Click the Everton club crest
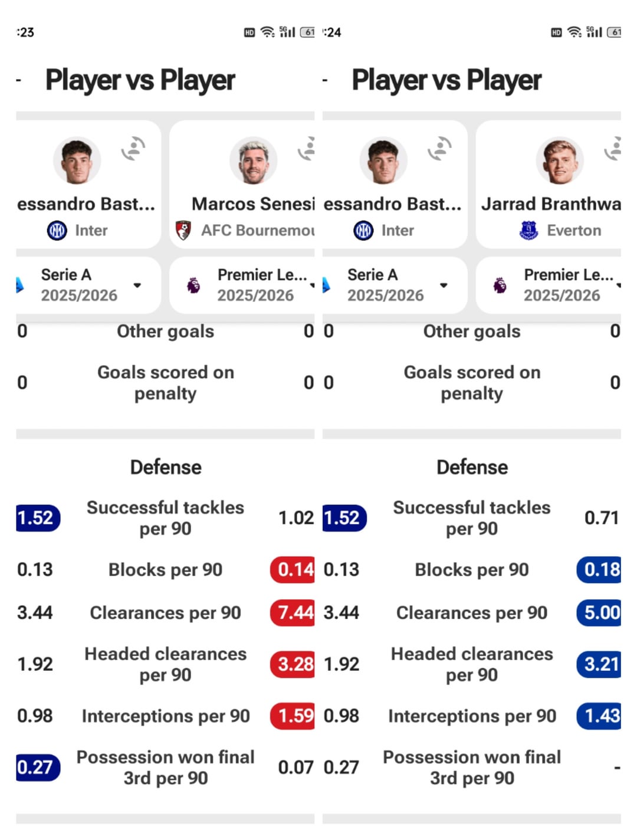 click(x=529, y=230)
